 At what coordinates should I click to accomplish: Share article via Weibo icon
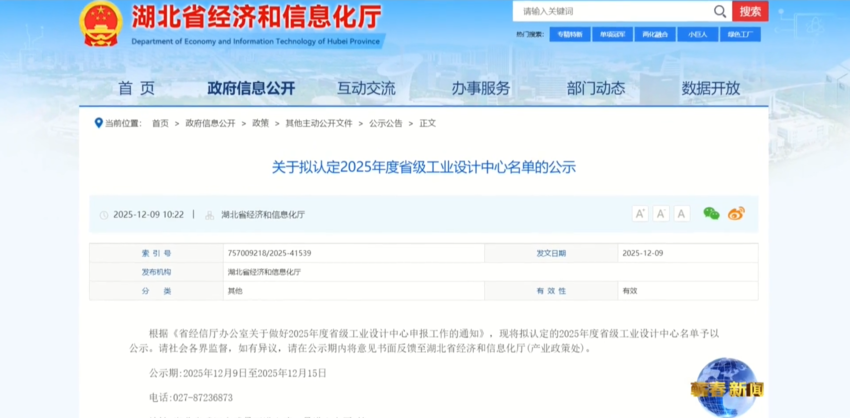click(x=736, y=214)
